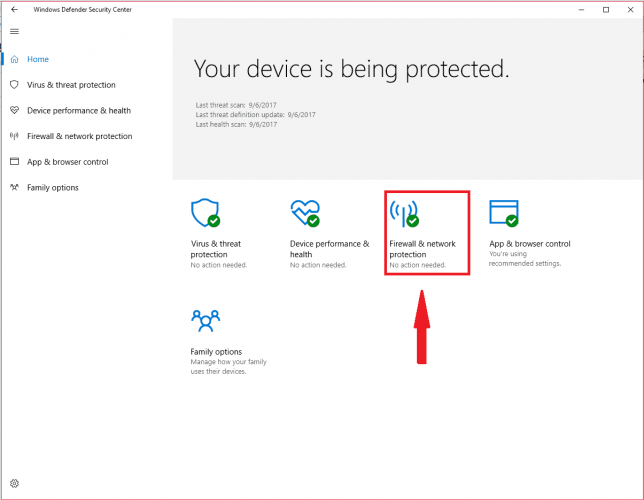Click the App & browser control window icon
This screenshot has width=644, height=500.
click(504, 213)
